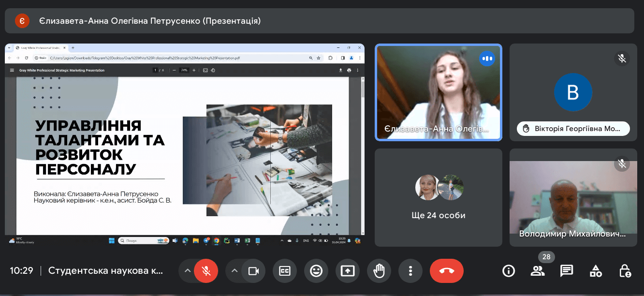Toggle closed captions CC button

[x=285, y=271]
